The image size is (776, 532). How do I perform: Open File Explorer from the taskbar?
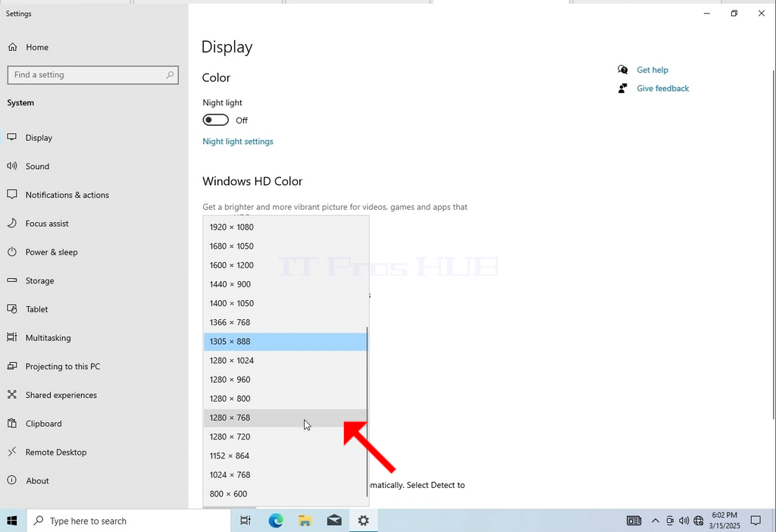pyautogui.click(x=305, y=521)
